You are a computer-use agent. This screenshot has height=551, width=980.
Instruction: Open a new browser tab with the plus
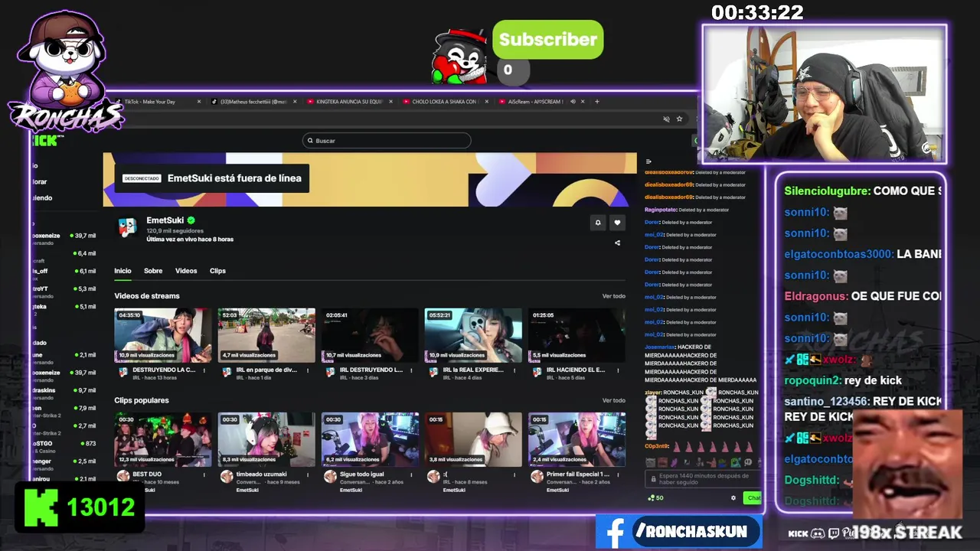[x=597, y=101]
